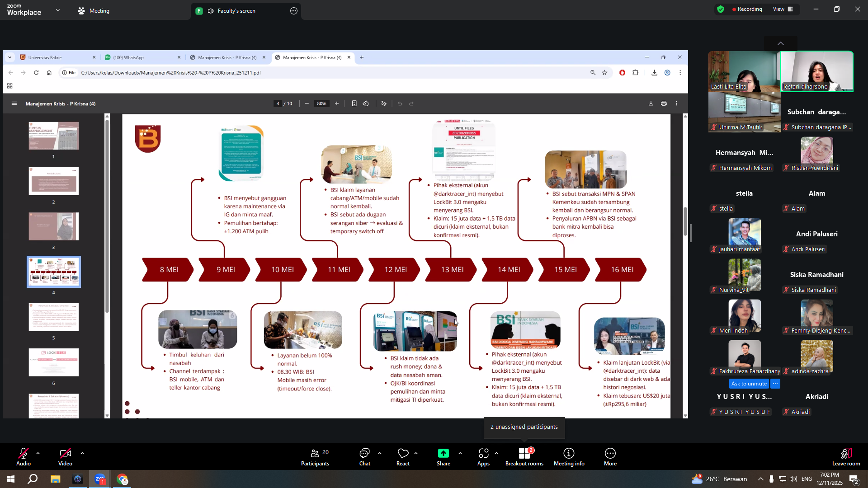Image resolution: width=868 pixels, height=488 pixels.
Task: Click the encryption shield icon
Action: [721, 9]
